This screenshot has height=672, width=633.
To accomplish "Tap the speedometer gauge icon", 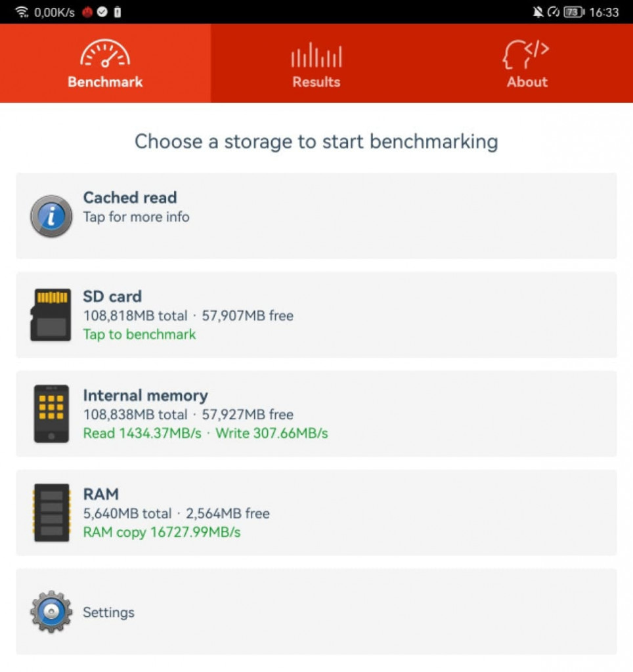I will [105, 54].
